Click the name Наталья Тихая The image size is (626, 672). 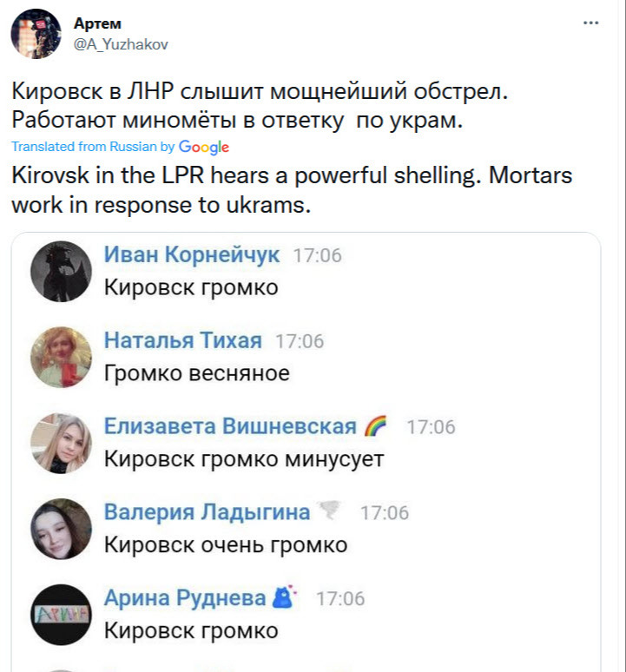point(182,341)
